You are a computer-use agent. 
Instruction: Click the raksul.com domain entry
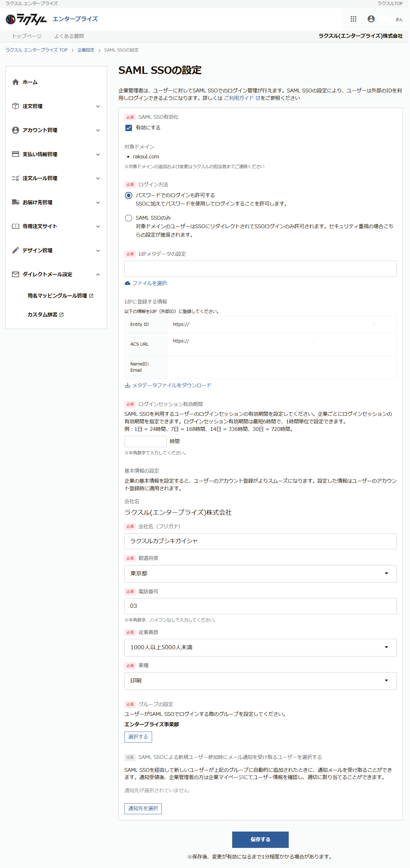coord(146,157)
